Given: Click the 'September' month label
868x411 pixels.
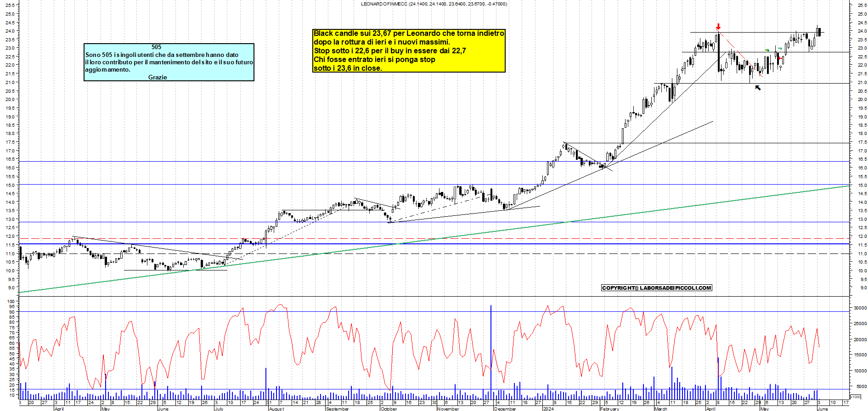Looking at the screenshot, I should pos(338,409).
